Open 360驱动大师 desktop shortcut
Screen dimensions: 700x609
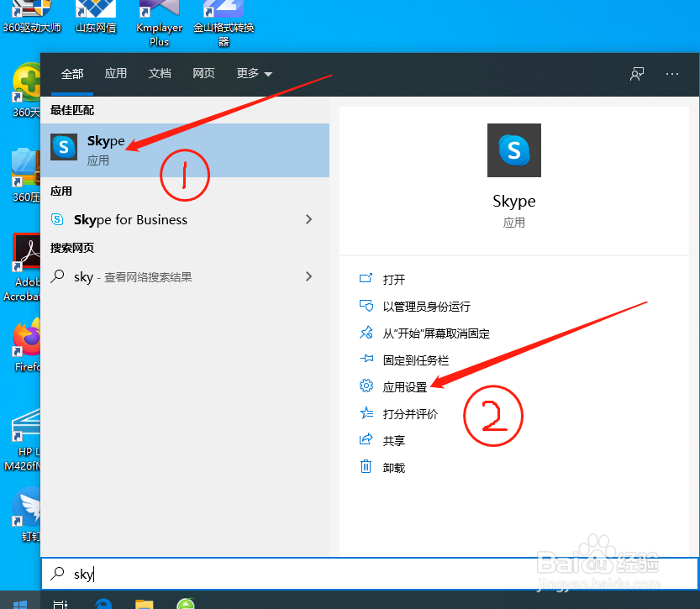(x=32, y=17)
